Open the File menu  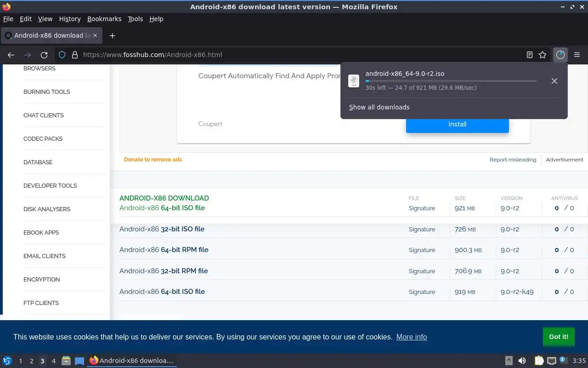point(8,19)
